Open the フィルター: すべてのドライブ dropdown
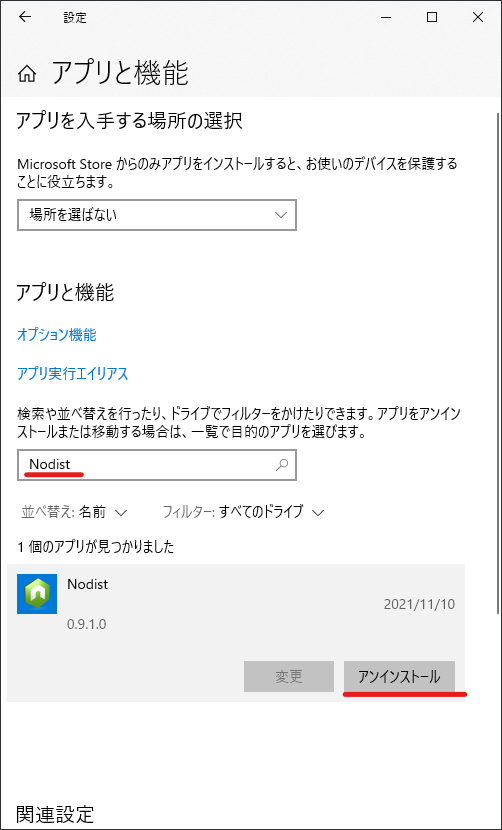 tap(244, 512)
